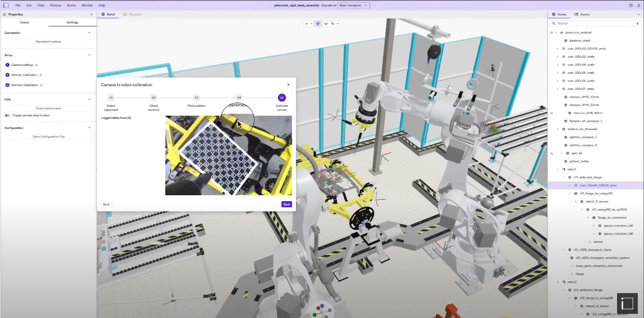644x318 pixels.
Task: Click the Search field in the Scene panel
Action: [x=591, y=23]
